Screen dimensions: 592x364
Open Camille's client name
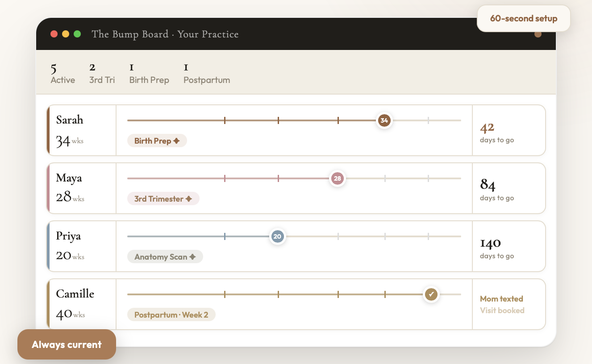coord(75,294)
